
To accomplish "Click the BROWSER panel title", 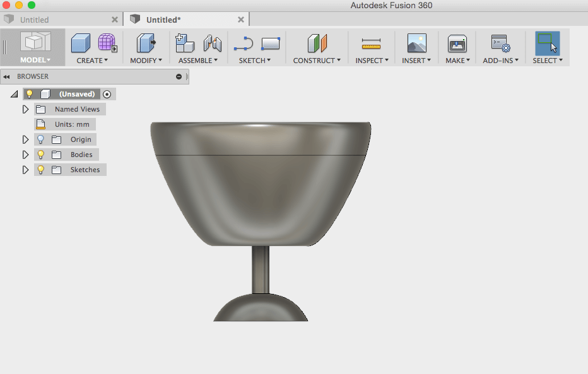I will (x=33, y=76).
